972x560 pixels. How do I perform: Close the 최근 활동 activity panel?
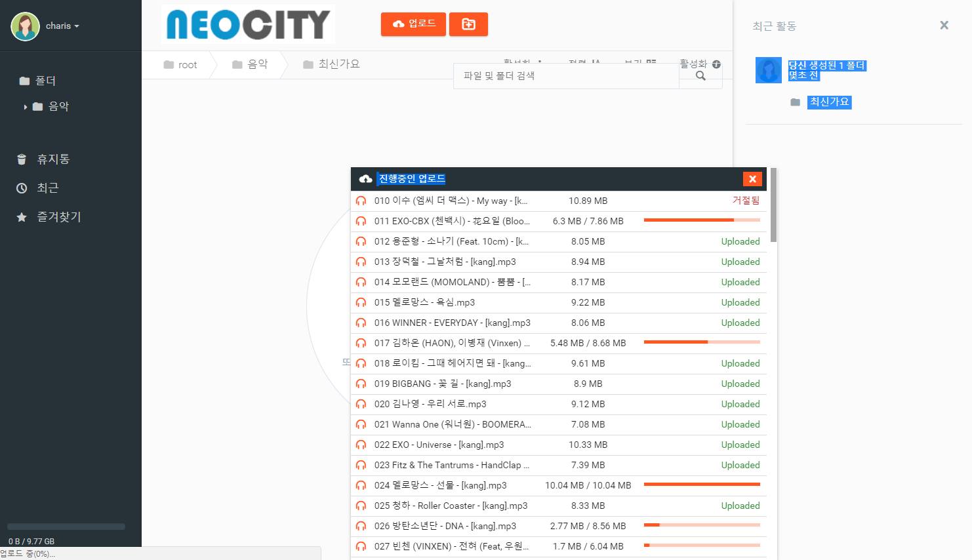(x=944, y=26)
